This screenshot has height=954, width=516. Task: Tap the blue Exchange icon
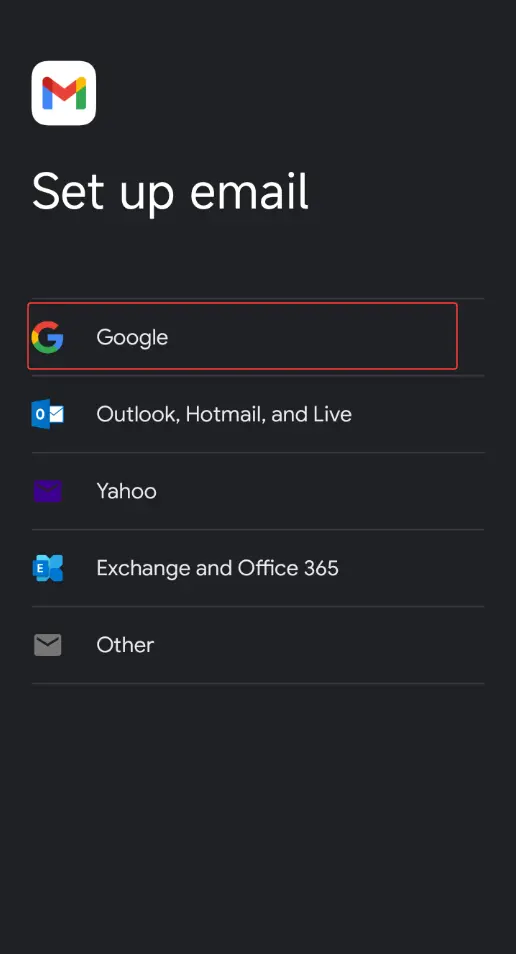47,568
